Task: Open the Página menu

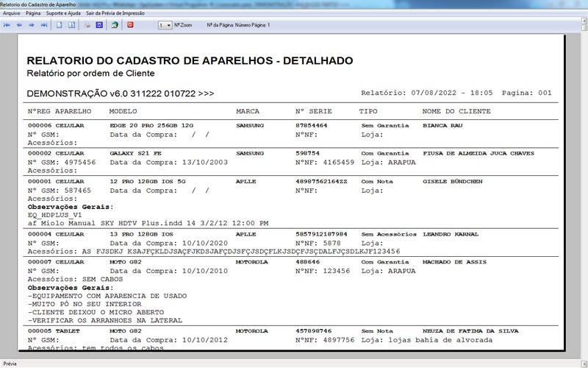Action: click(33, 13)
